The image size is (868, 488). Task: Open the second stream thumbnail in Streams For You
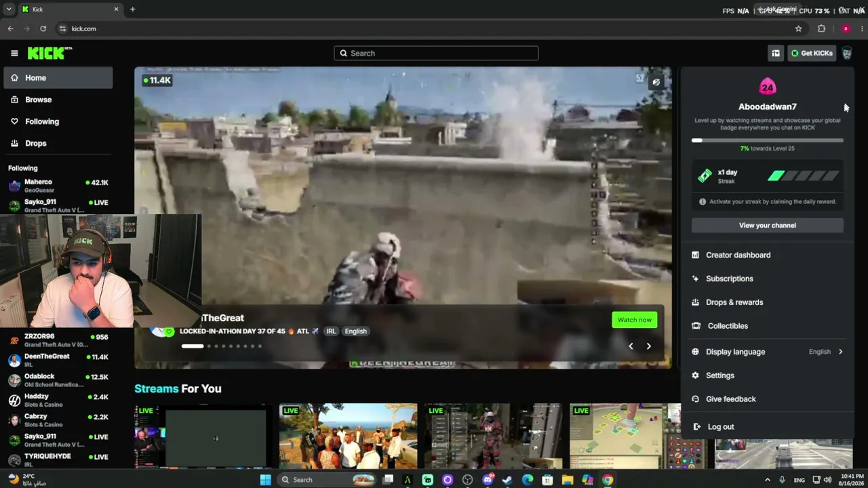click(348, 436)
